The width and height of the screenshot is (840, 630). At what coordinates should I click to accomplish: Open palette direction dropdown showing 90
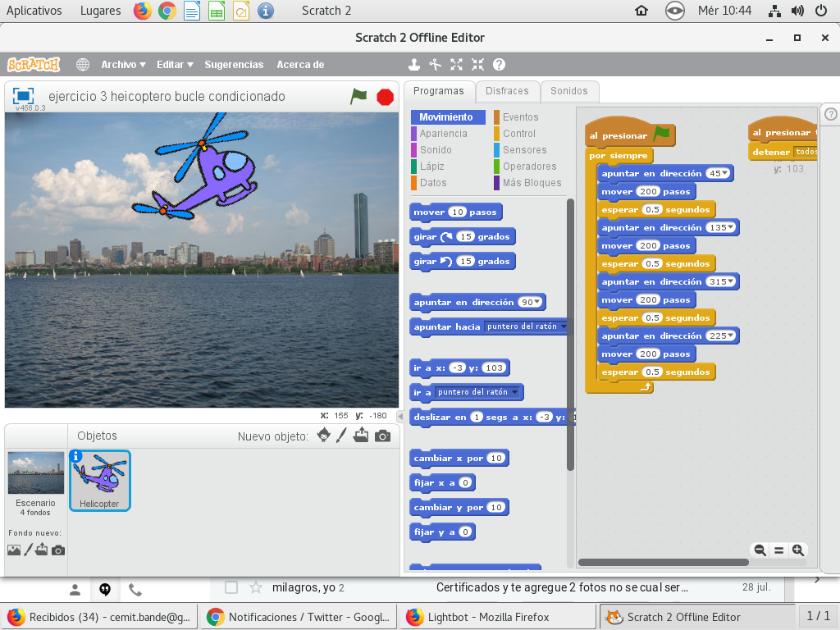(536, 302)
